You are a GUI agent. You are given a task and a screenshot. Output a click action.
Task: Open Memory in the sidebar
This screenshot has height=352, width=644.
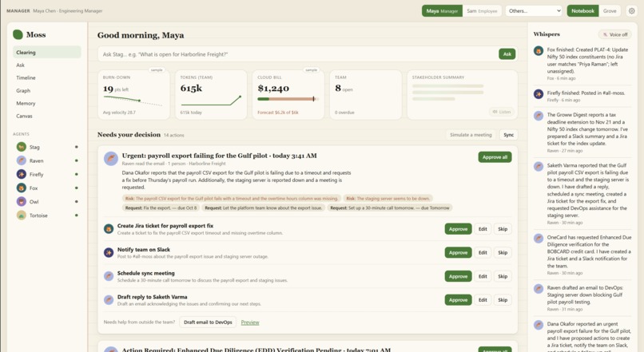click(47, 103)
